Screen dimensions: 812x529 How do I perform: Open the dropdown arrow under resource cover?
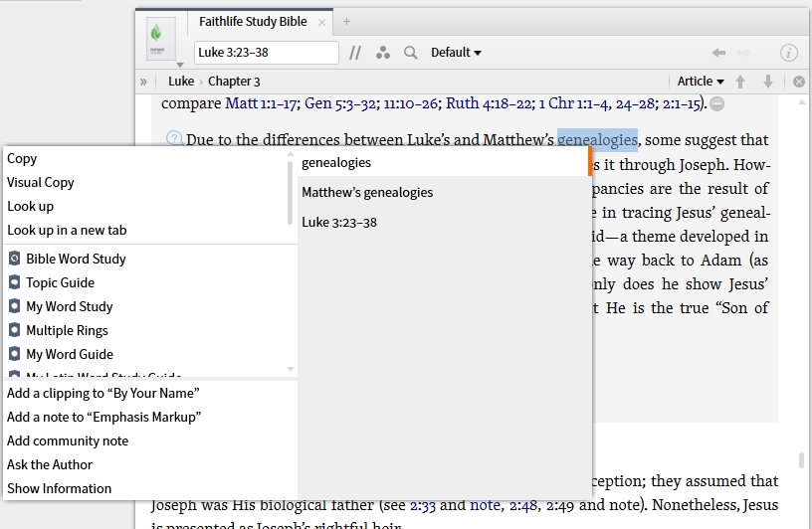click(x=180, y=65)
